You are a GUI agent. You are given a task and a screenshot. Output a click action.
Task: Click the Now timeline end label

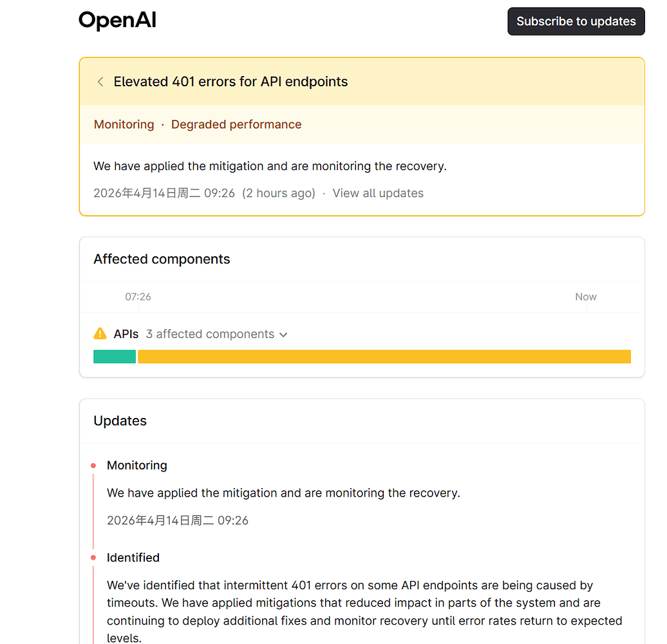(x=586, y=297)
